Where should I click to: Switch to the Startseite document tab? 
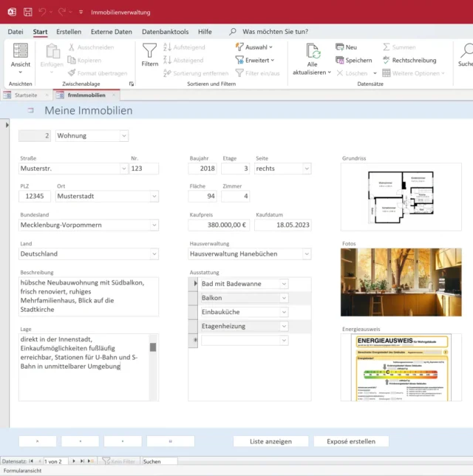click(26, 95)
